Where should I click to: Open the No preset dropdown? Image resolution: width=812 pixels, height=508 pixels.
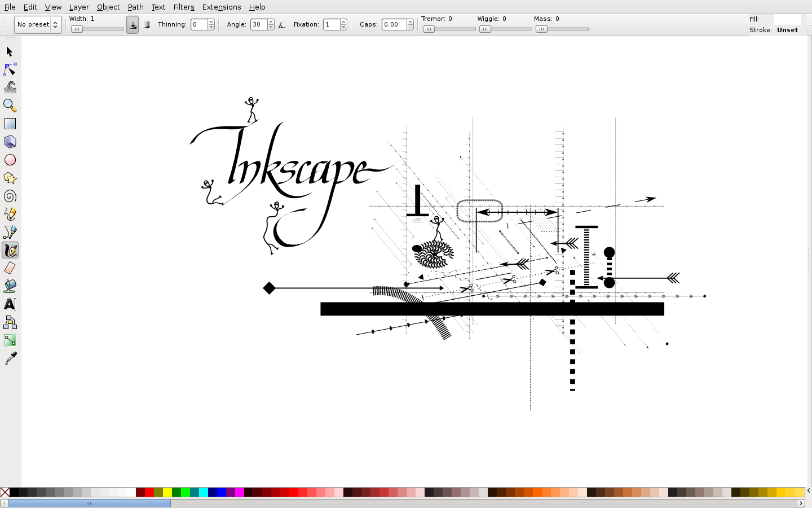[x=38, y=25]
